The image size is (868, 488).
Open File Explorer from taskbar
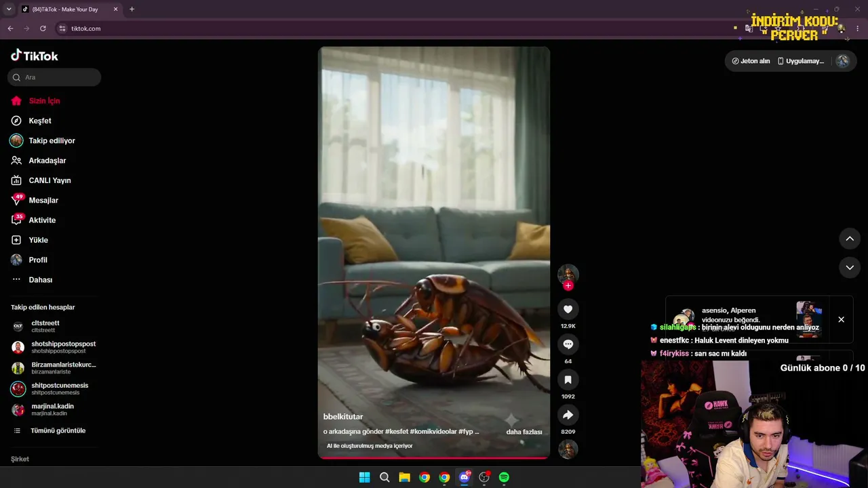(x=404, y=477)
